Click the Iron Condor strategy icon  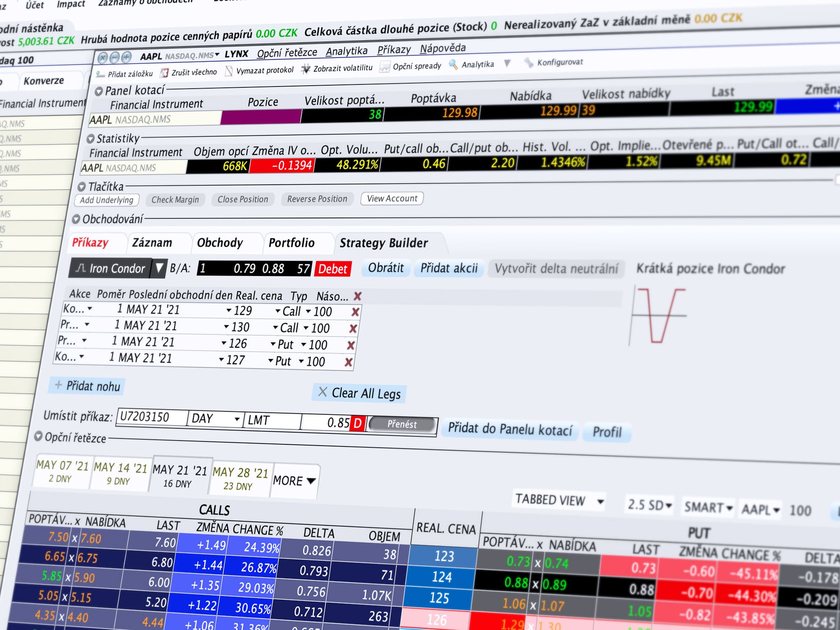[x=80, y=268]
